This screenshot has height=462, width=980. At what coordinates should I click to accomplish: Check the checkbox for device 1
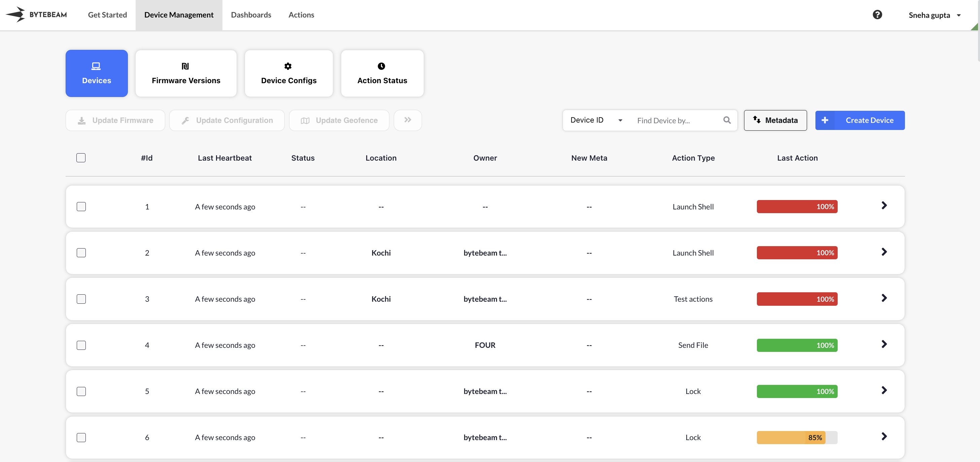(81, 207)
